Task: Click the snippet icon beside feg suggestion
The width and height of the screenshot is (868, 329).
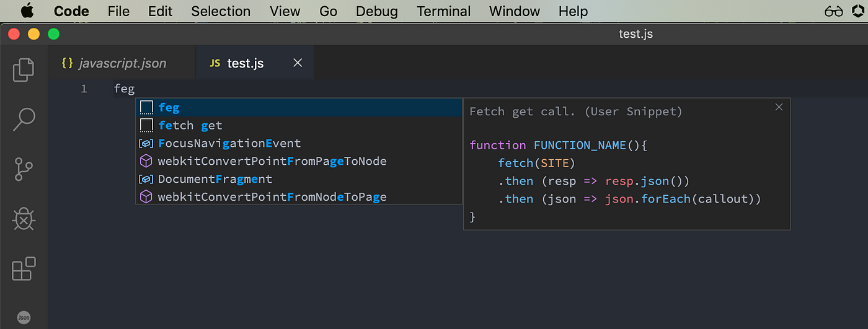Action: pos(146,108)
